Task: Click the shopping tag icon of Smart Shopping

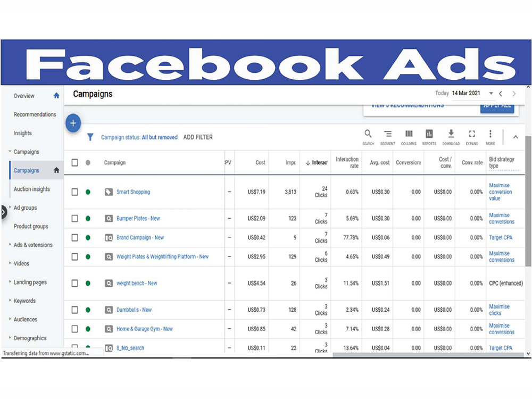Action: tap(109, 192)
